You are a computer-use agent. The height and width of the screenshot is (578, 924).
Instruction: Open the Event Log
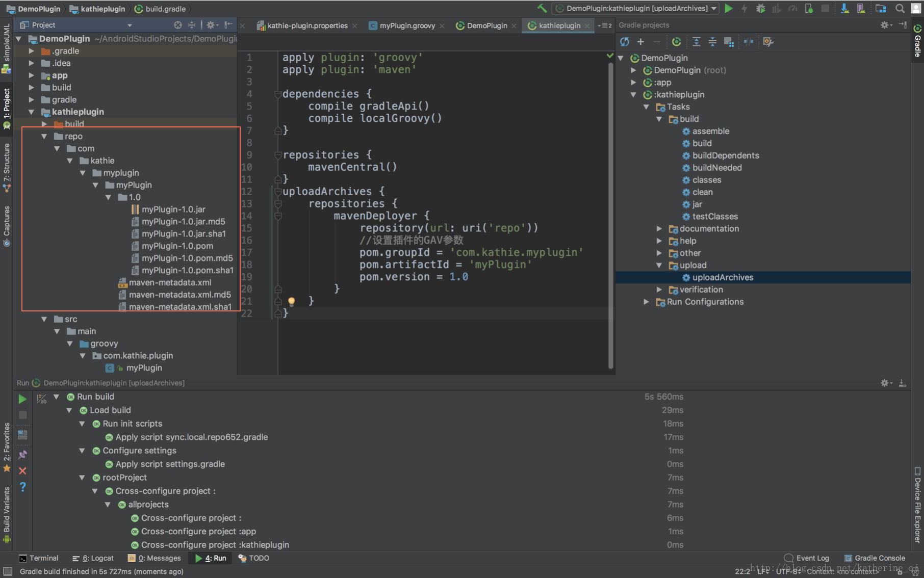[x=807, y=558]
